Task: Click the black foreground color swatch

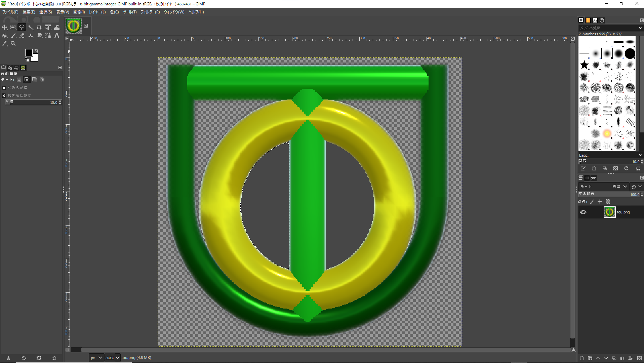Action: [29, 53]
